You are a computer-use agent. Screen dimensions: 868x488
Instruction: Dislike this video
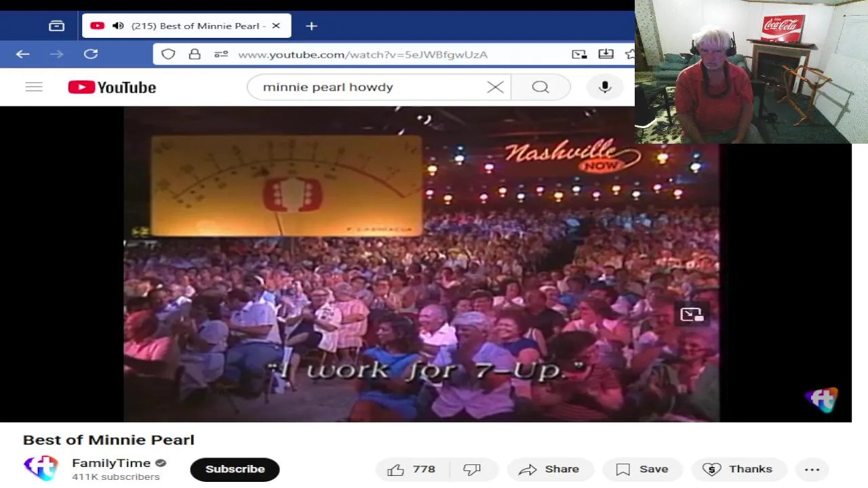point(472,469)
